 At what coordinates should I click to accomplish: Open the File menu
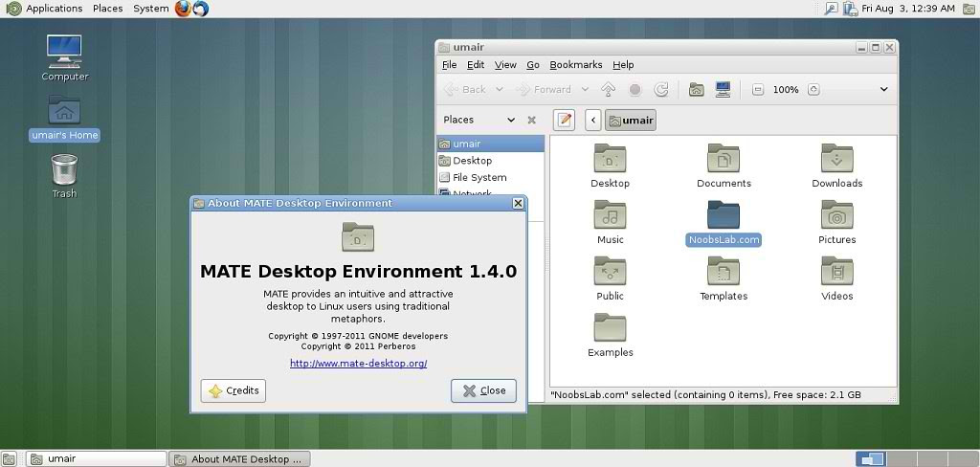pyautogui.click(x=450, y=64)
